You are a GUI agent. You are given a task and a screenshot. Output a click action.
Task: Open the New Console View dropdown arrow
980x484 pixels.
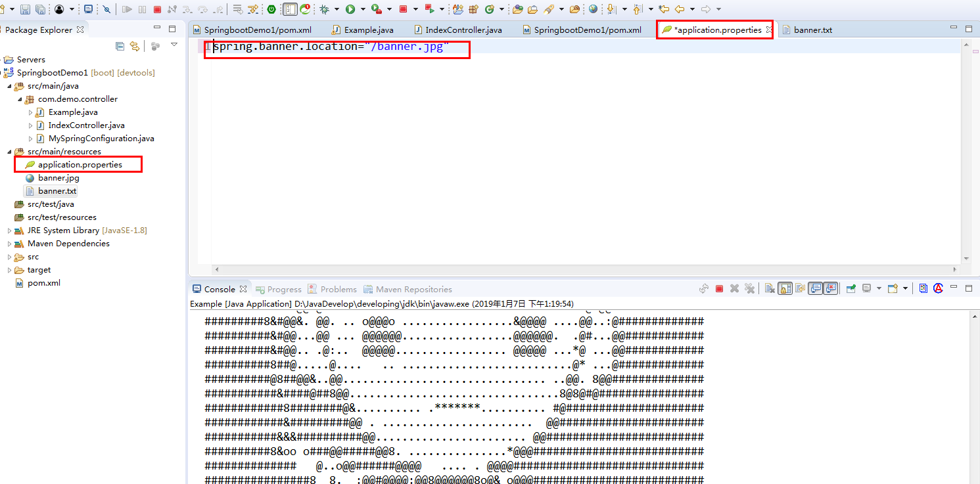[905, 288]
